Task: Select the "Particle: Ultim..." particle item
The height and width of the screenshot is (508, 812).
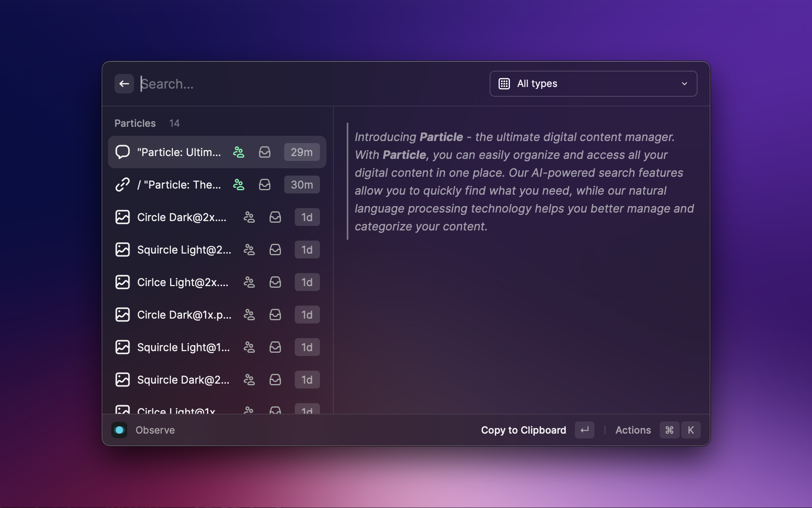Action: (216, 152)
